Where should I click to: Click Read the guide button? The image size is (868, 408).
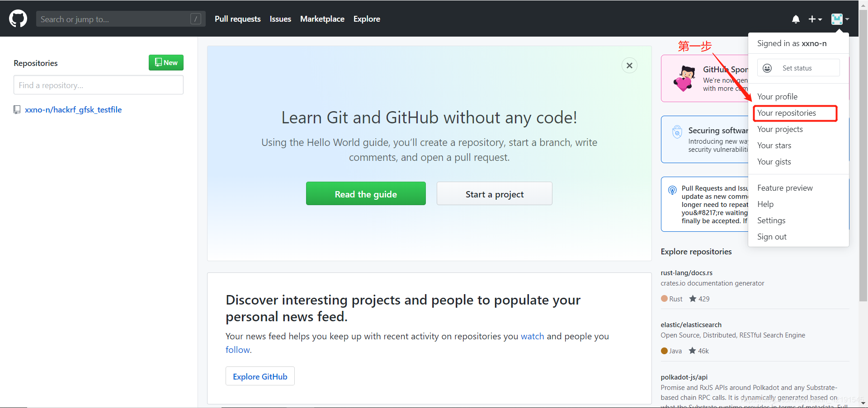point(366,194)
